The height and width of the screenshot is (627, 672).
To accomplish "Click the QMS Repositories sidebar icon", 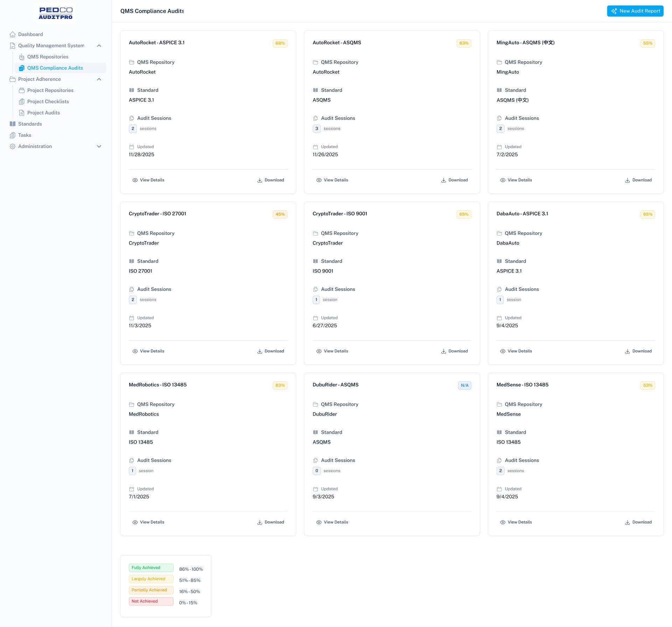I will point(22,57).
